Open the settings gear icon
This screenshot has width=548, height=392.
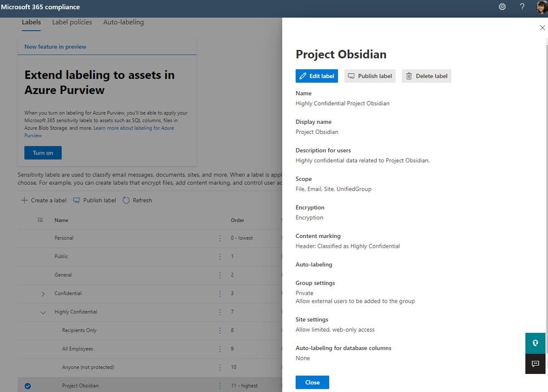(x=502, y=7)
